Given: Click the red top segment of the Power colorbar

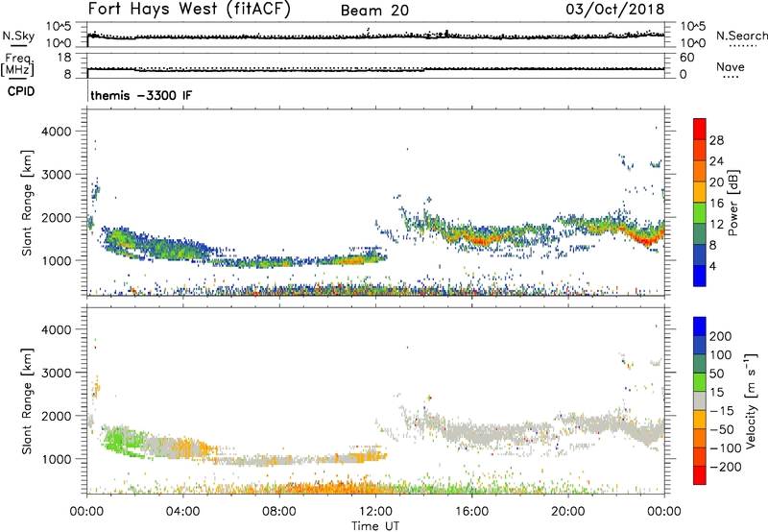Looking at the screenshot, I should click(700, 129).
